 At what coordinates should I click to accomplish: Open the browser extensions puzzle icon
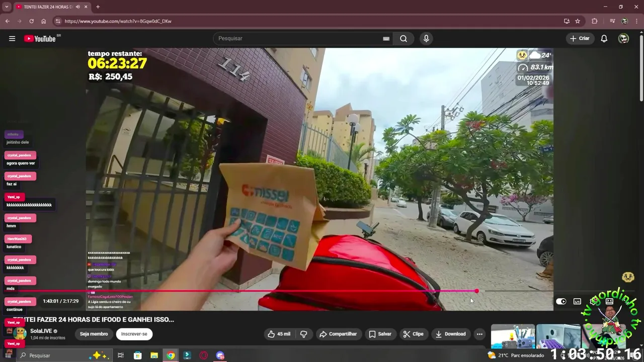click(x=595, y=21)
